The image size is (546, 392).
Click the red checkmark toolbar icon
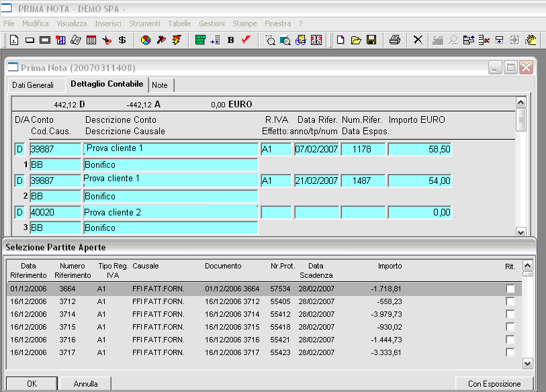(246, 40)
